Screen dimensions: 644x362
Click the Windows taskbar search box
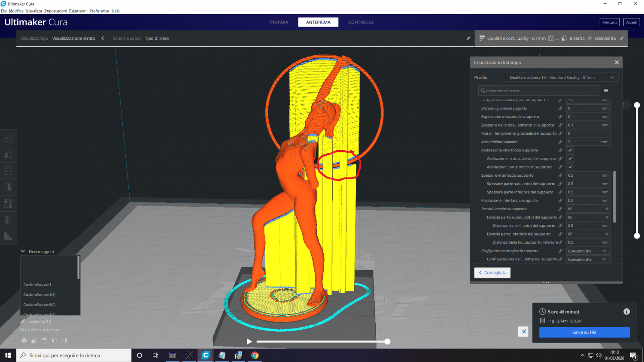[74, 355]
